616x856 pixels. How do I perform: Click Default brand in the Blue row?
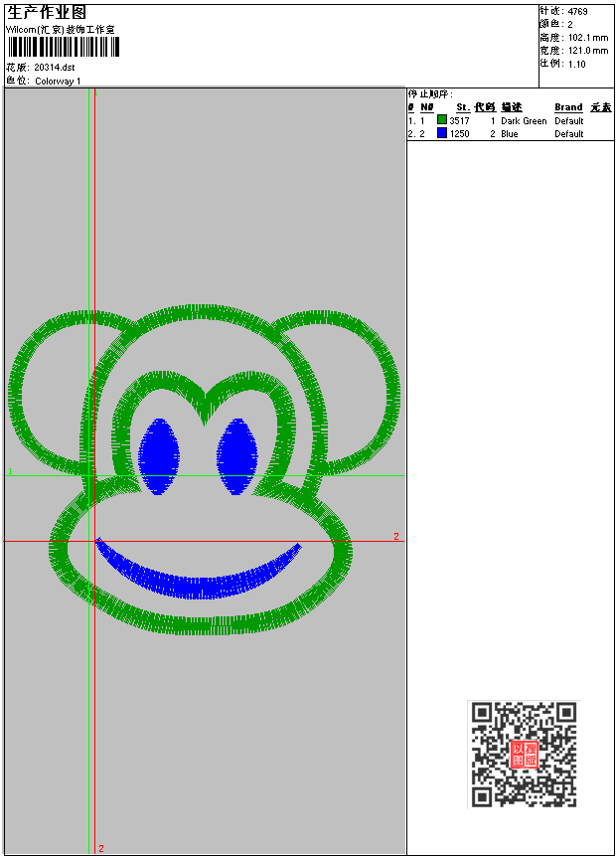(x=569, y=134)
